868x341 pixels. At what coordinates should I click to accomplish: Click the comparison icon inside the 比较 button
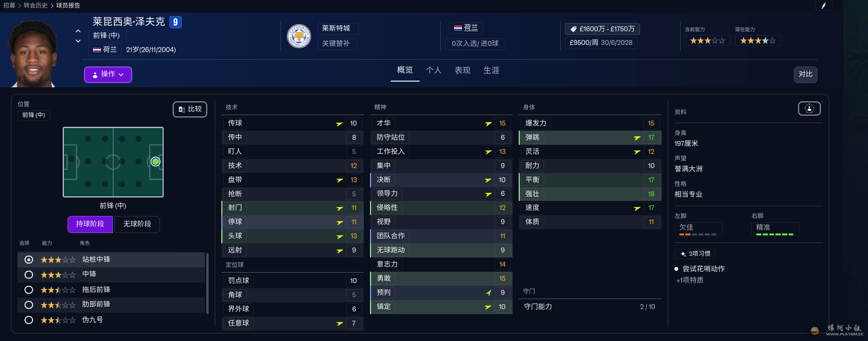182,109
